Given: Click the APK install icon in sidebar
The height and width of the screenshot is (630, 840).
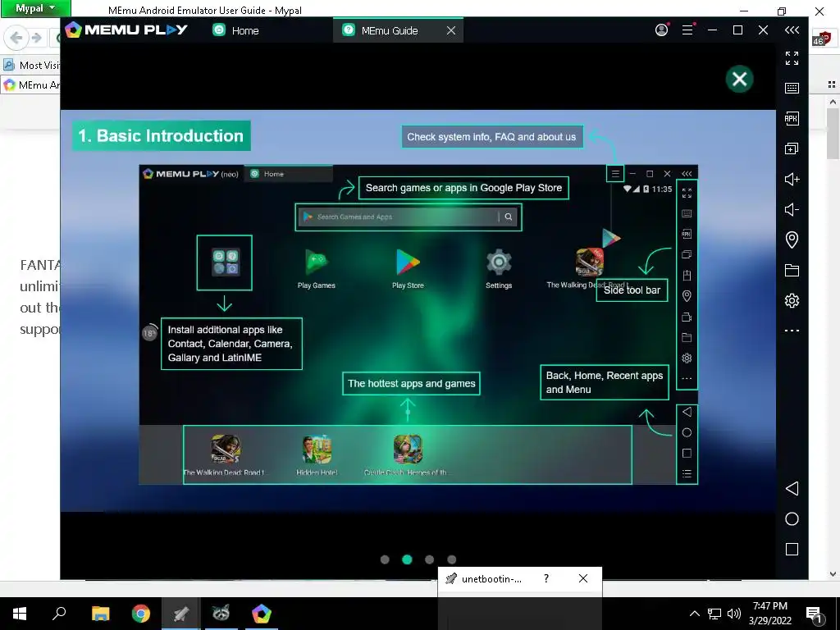Looking at the screenshot, I should (x=792, y=118).
